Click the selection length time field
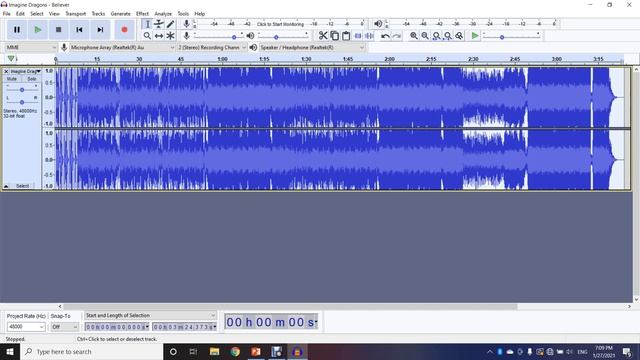 [184, 327]
